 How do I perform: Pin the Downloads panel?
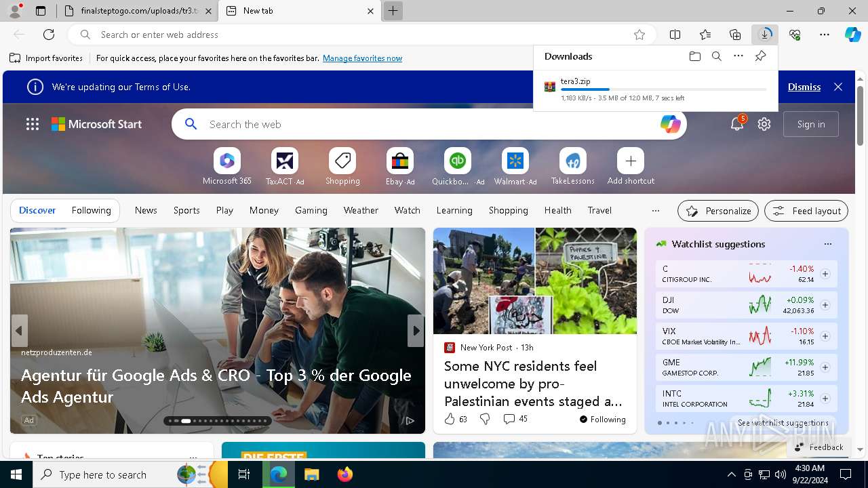pos(761,56)
